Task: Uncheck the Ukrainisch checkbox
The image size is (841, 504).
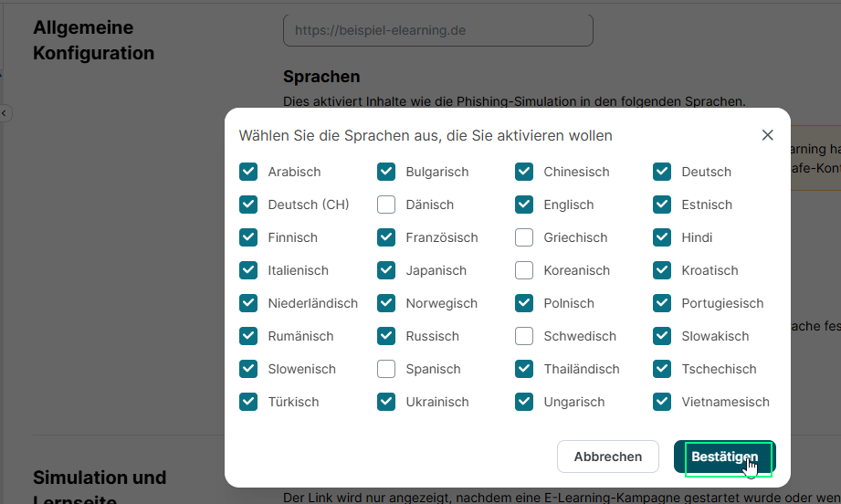Action: click(x=386, y=402)
